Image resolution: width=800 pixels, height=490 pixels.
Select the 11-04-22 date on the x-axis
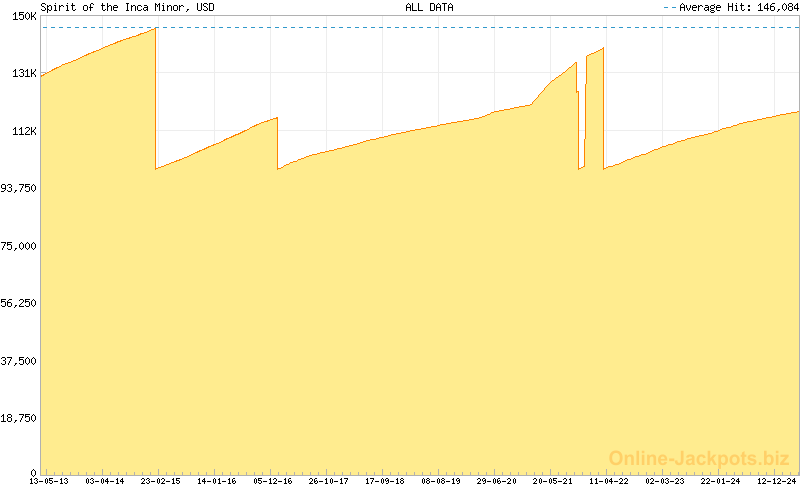tap(608, 482)
